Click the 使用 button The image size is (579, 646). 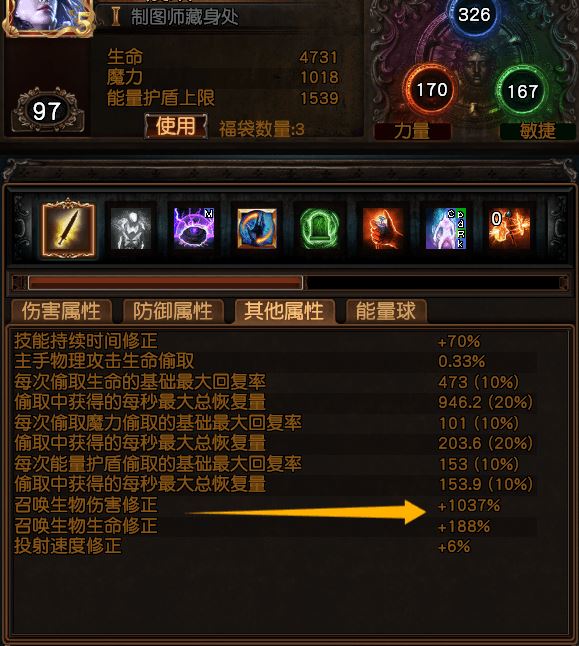pyautogui.click(x=176, y=126)
